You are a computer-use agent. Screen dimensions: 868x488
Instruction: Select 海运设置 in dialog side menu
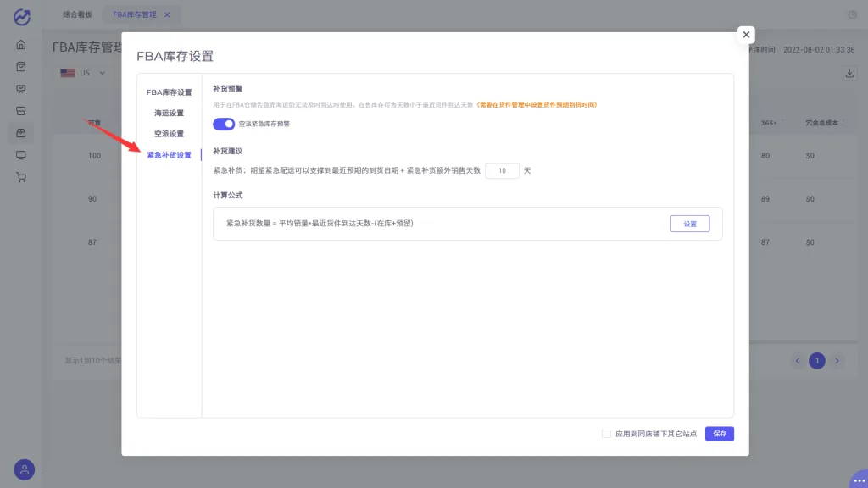point(169,113)
